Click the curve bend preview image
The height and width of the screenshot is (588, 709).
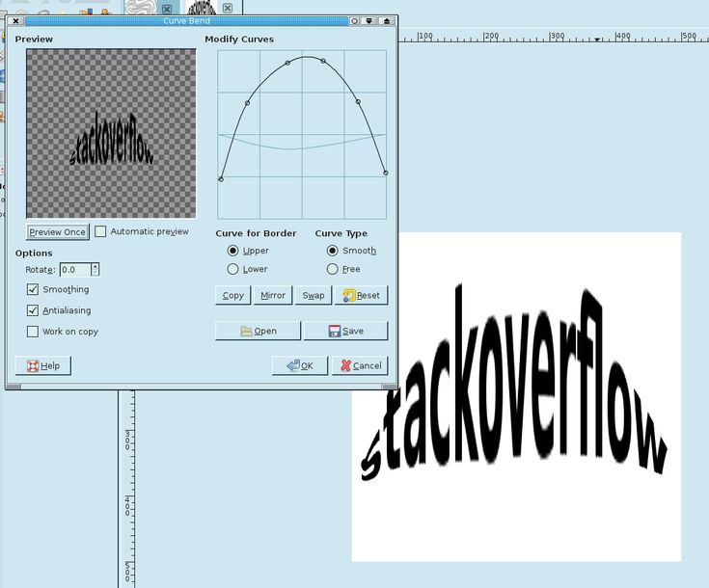111,134
